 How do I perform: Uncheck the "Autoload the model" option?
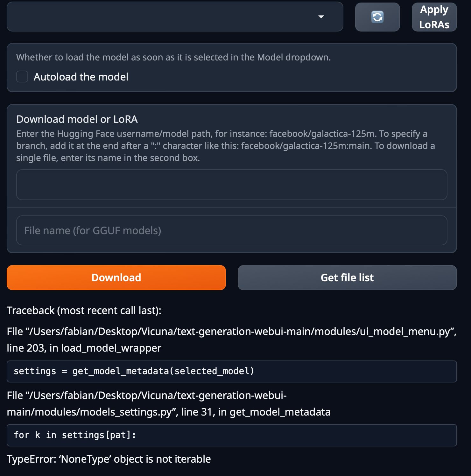[x=22, y=77]
